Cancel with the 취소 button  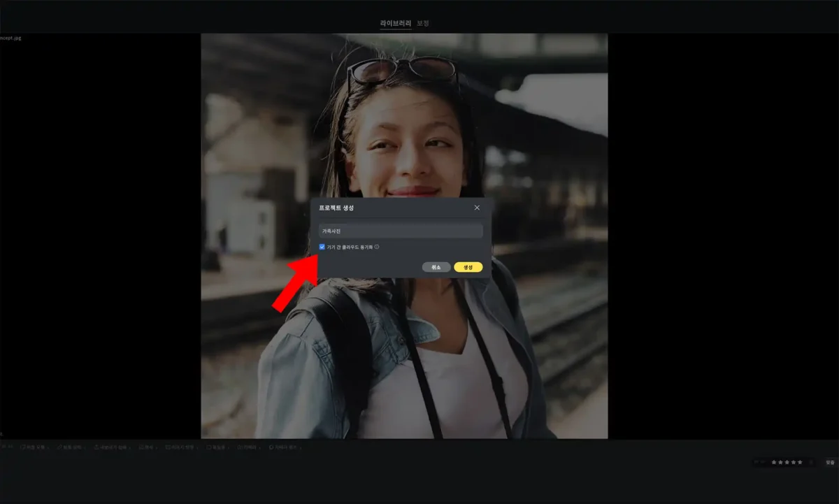pos(436,267)
